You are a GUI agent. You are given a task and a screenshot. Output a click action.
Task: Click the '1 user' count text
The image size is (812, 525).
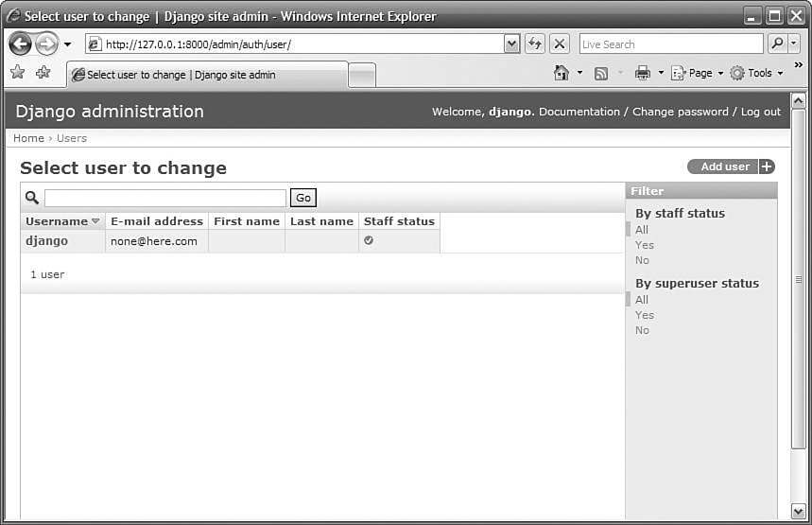(47, 274)
